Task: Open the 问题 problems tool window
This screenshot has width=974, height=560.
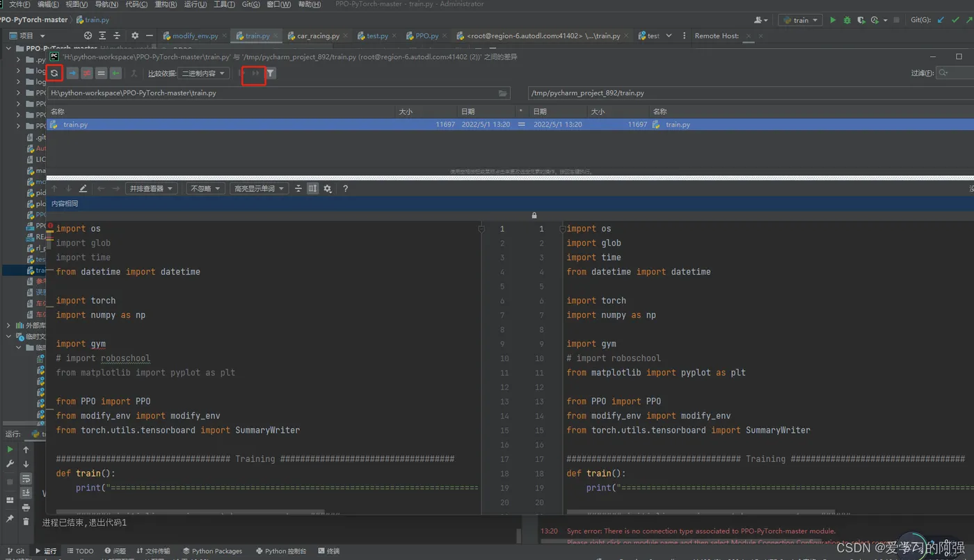Action: point(115,551)
